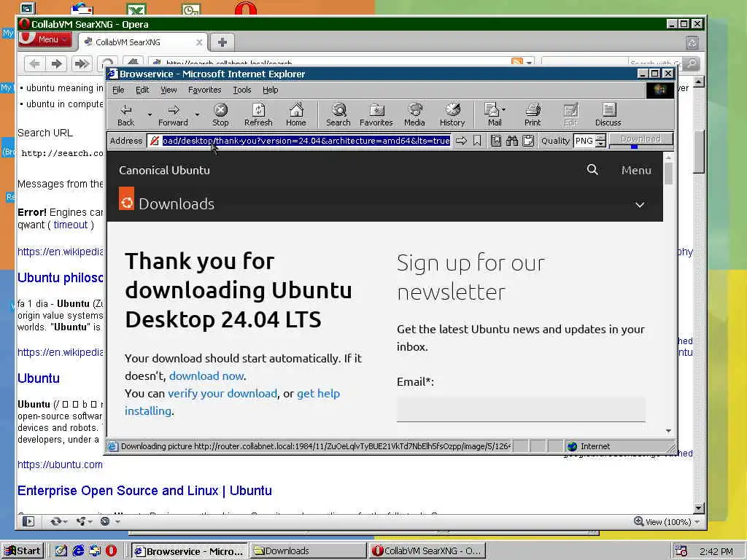The width and height of the screenshot is (747, 560).
Task: Open a new tab in Opera
Action: pyautogui.click(x=222, y=42)
